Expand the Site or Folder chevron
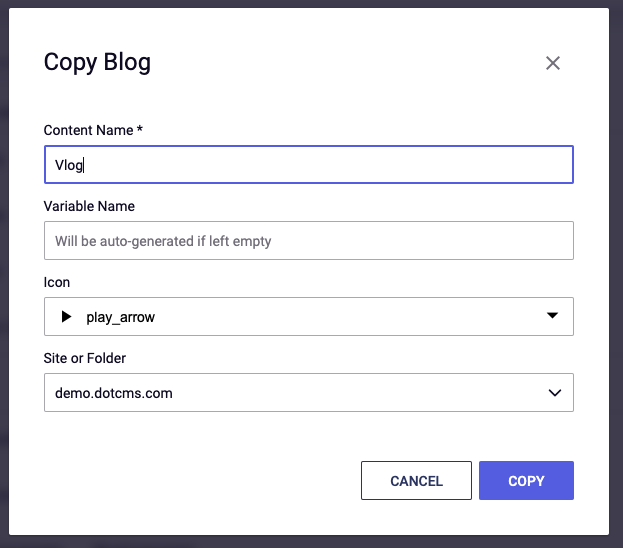This screenshot has width=623, height=548. [555, 393]
